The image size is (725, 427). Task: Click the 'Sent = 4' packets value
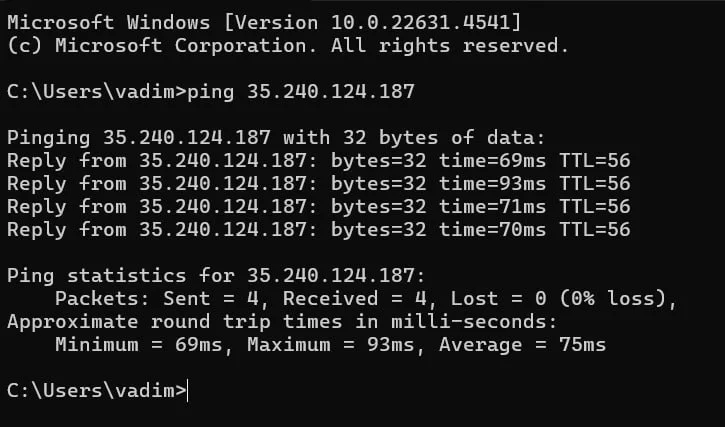coord(211,299)
